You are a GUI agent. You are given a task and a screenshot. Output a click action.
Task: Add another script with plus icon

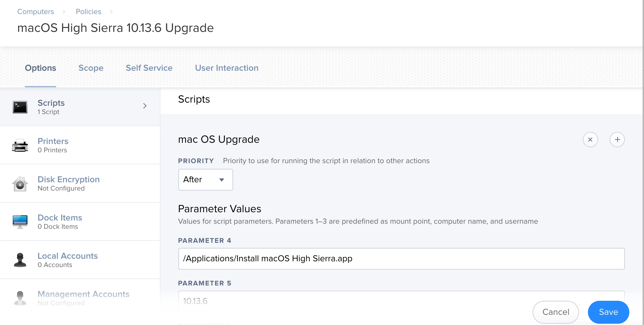coord(617,140)
